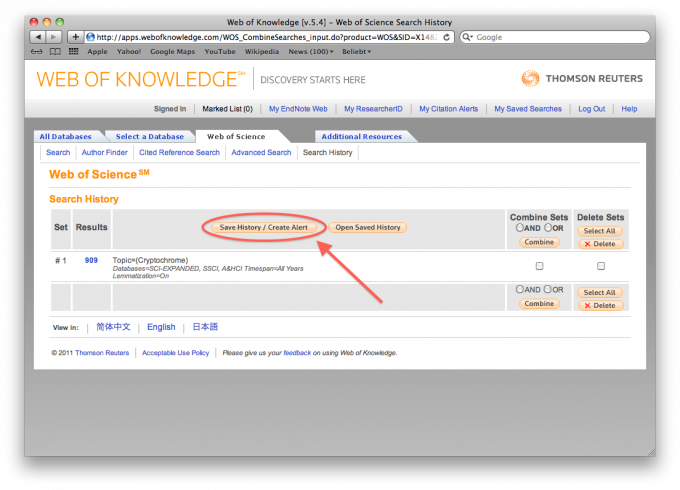Open the YouTube bookmark
This screenshot has height=490, width=680.
click(220, 52)
